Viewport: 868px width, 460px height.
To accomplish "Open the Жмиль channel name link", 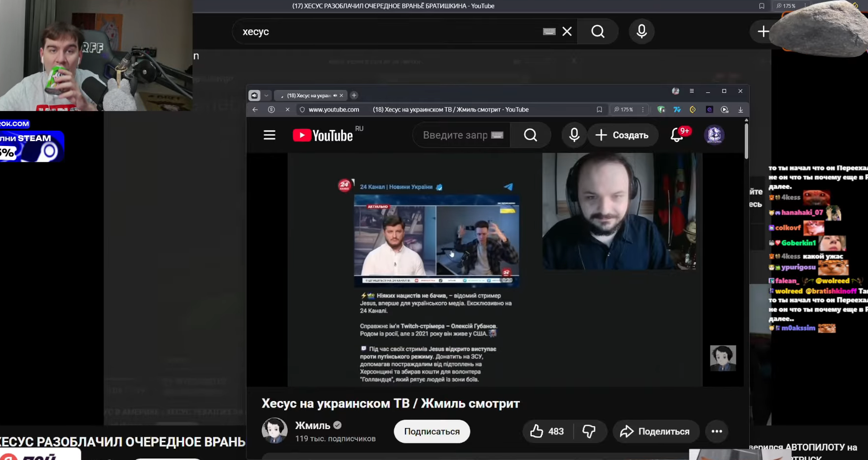I will point(312,426).
